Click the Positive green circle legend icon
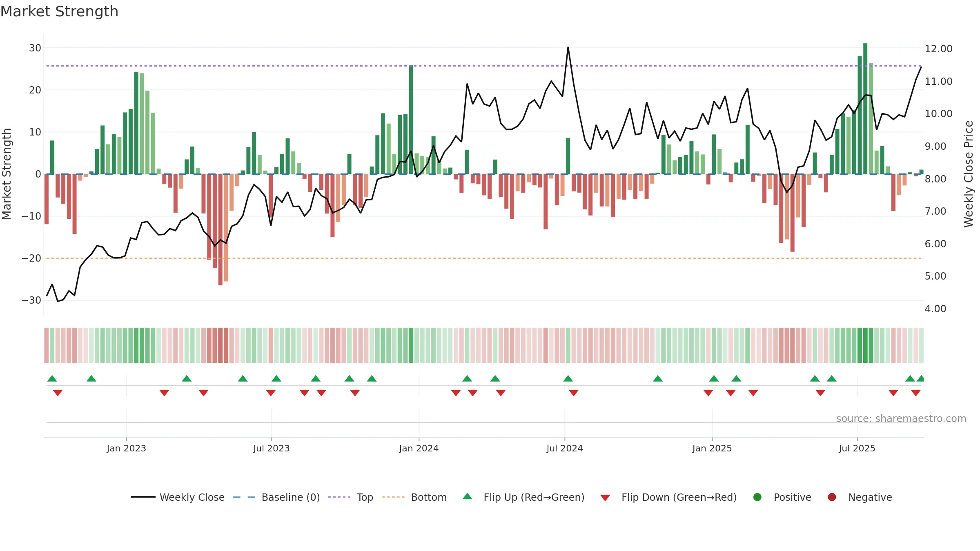 click(x=757, y=497)
